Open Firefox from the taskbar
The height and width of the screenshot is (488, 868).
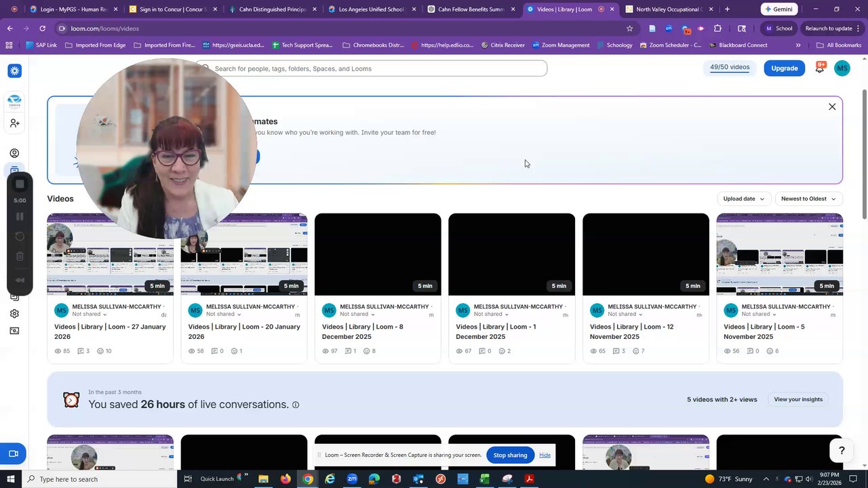[x=285, y=479]
